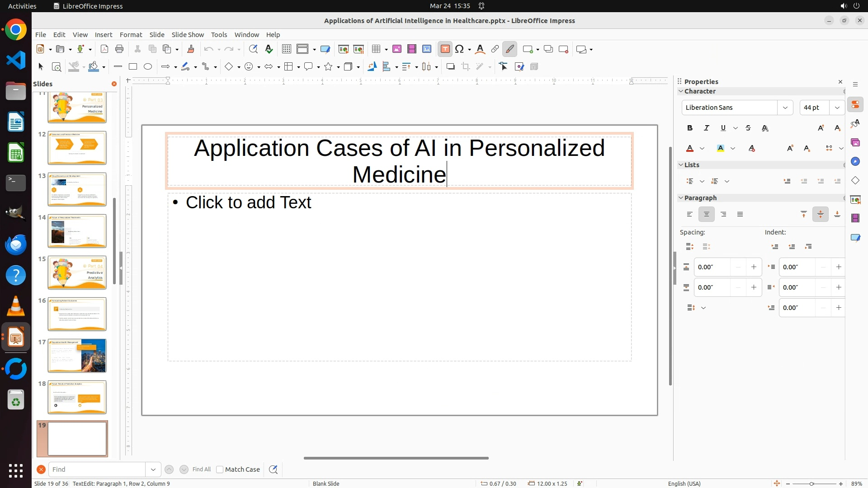
Task: Toggle the Display Grid icon
Action: coord(286,49)
